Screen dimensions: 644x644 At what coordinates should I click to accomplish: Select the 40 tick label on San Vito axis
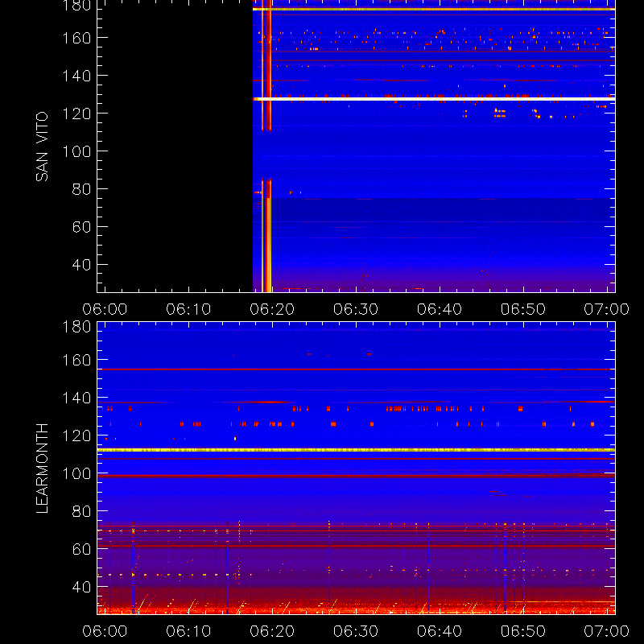point(81,265)
